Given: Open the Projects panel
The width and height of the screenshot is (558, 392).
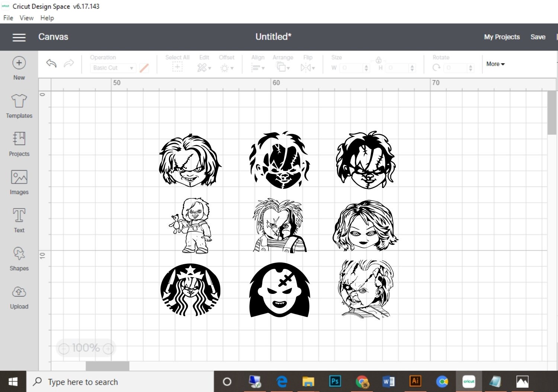Looking at the screenshot, I should click(x=19, y=143).
